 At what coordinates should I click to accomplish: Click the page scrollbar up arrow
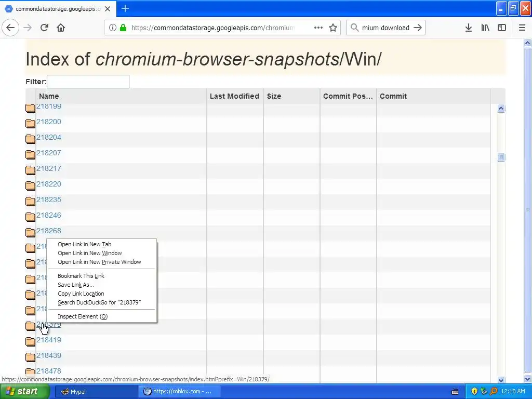pos(527,43)
